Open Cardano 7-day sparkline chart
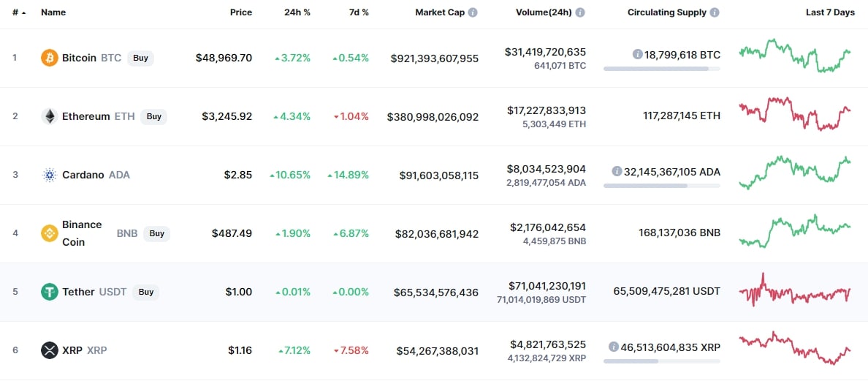 coord(795,173)
